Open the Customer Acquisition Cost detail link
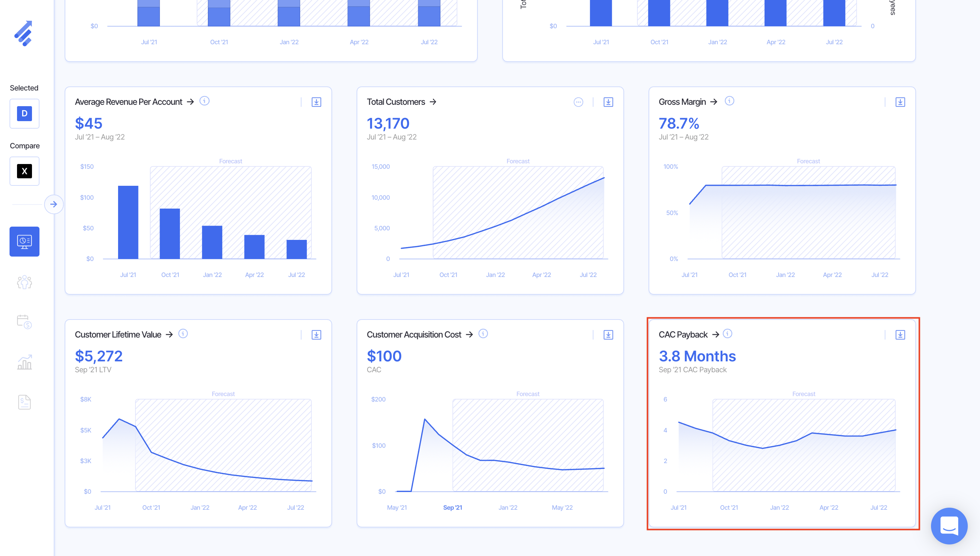The image size is (980, 556). click(469, 334)
